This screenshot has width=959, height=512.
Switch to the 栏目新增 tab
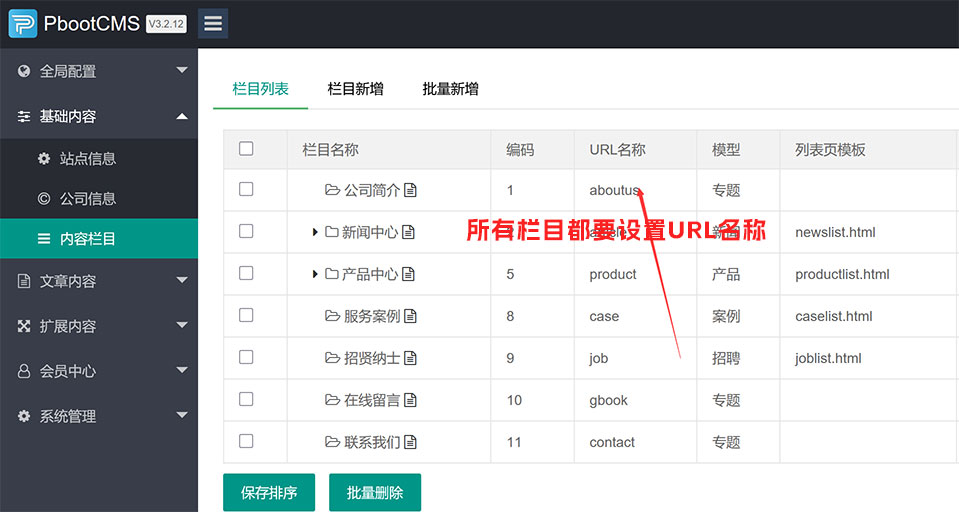point(355,89)
